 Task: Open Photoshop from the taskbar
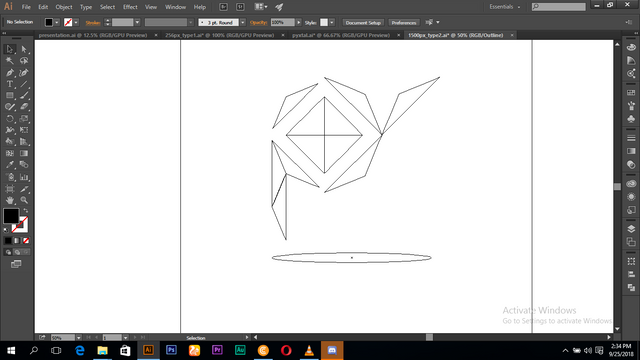(x=171, y=350)
